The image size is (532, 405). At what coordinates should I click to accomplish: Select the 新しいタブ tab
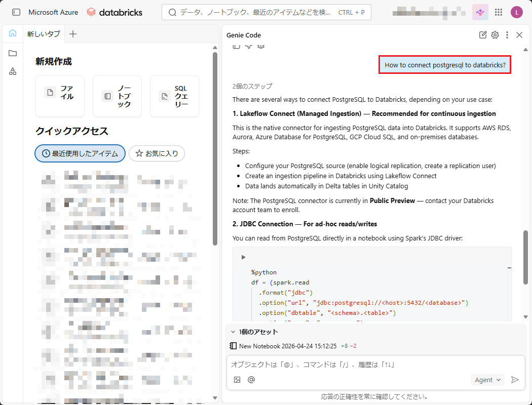tap(44, 34)
